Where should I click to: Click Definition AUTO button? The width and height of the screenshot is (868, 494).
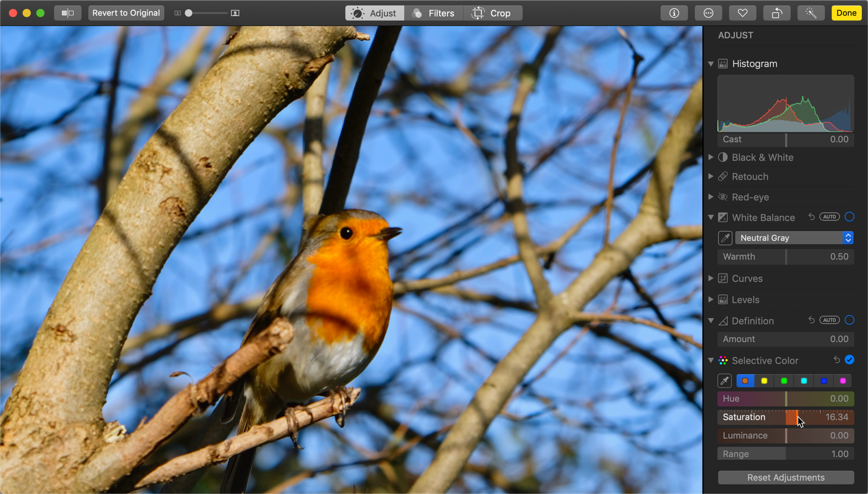[x=829, y=320]
